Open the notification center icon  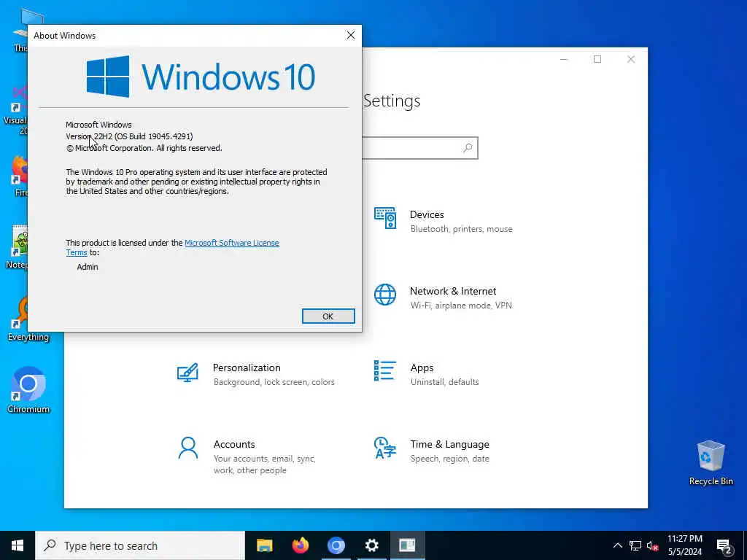point(724,546)
